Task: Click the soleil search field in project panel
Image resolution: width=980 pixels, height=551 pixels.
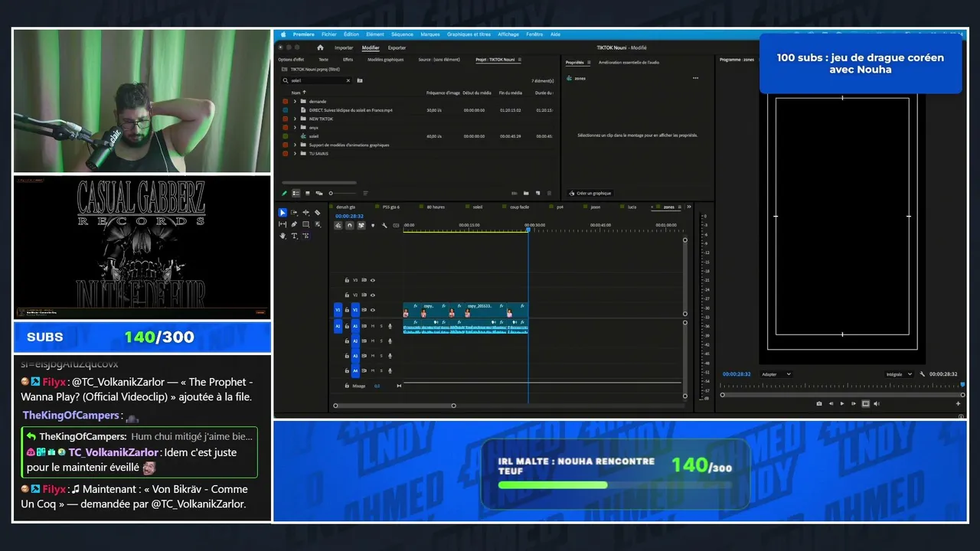Action: coord(317,80)
